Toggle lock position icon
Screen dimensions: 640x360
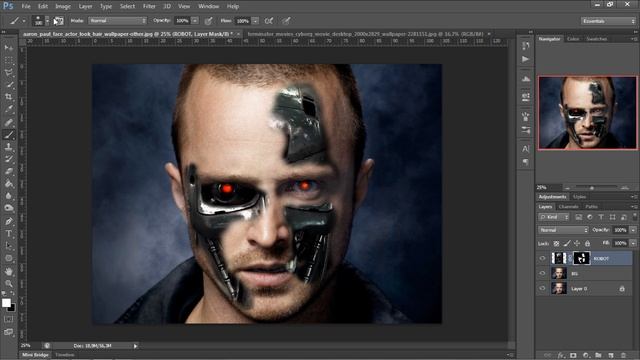click(x=577, y=244)
